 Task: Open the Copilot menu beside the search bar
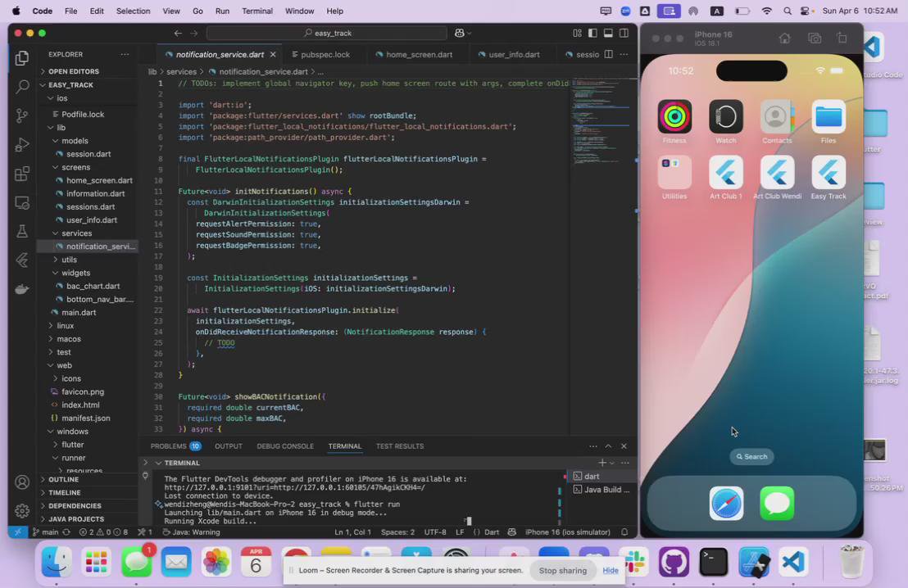click(x=462, y=33)
